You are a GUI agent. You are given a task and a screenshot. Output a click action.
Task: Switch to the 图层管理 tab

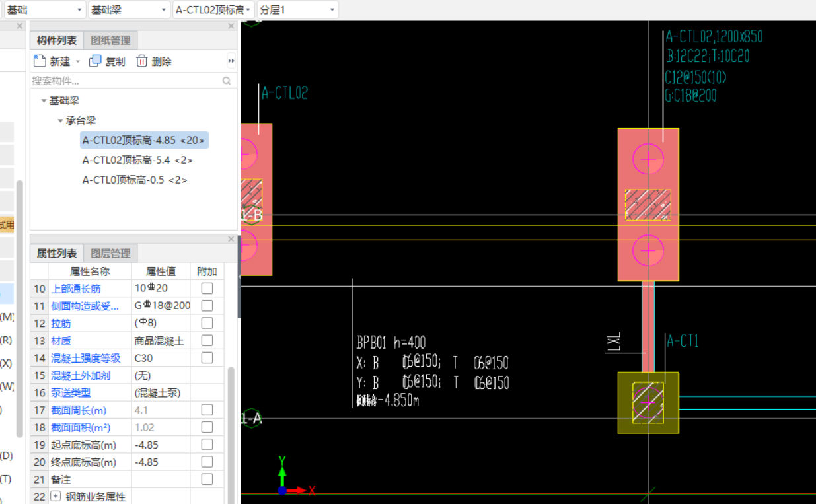coord(110,253)
